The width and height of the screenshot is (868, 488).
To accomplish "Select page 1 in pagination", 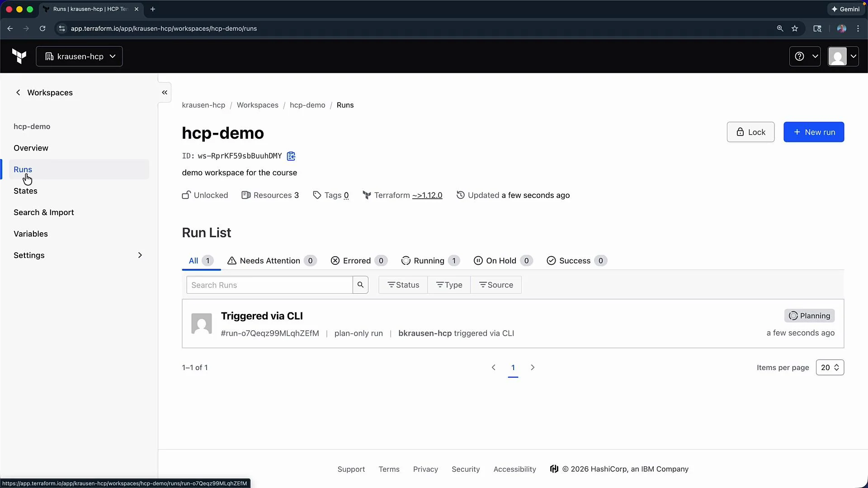I will 513,367.
